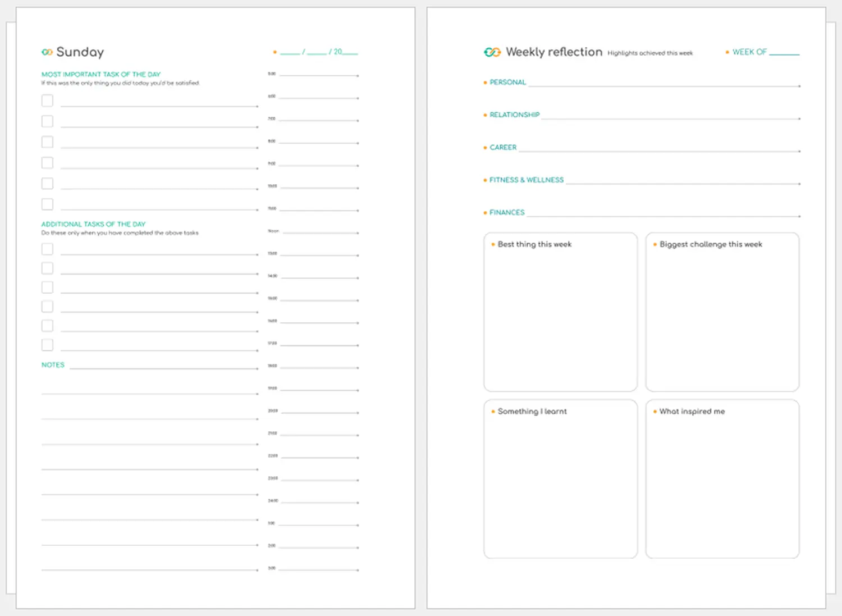The image size is (842, 616).
Task: Click the ADDITIONAL TASKS OF THE DAY heading
Action: click(93, 224)
